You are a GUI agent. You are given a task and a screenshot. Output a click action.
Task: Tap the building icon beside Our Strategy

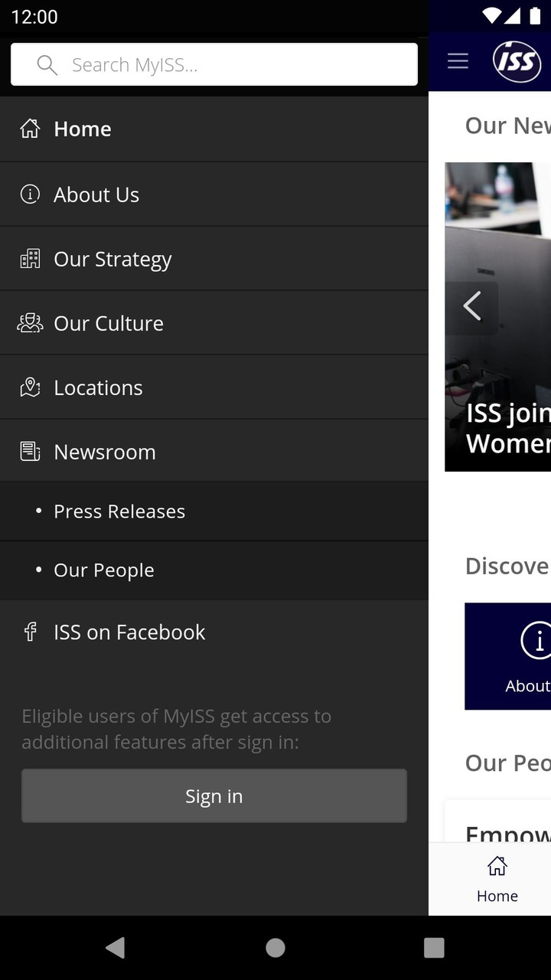pos(30,259)
